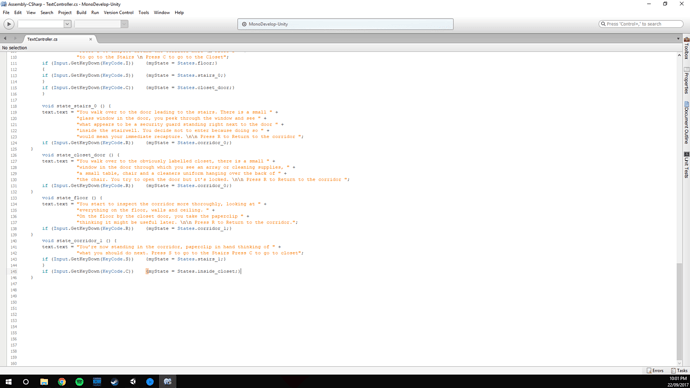Open Spotify from the taskbar
The height and width of the screenshot is (388, 690).
79,382
